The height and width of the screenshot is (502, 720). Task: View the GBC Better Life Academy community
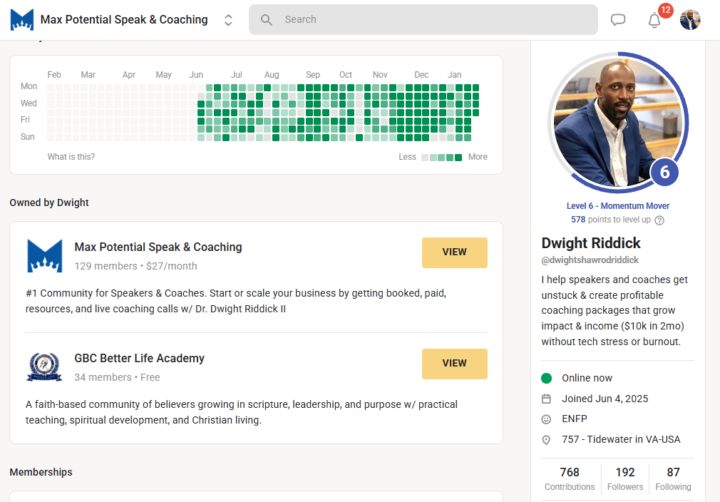(454, 364)
